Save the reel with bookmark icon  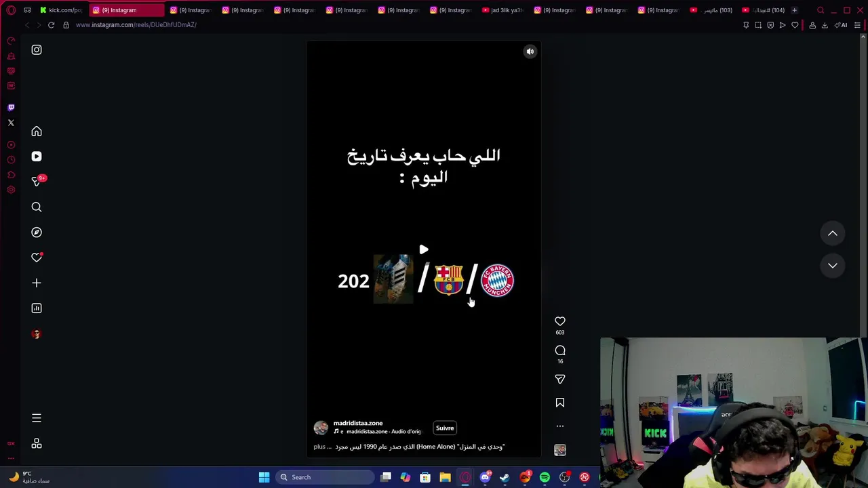560,403
